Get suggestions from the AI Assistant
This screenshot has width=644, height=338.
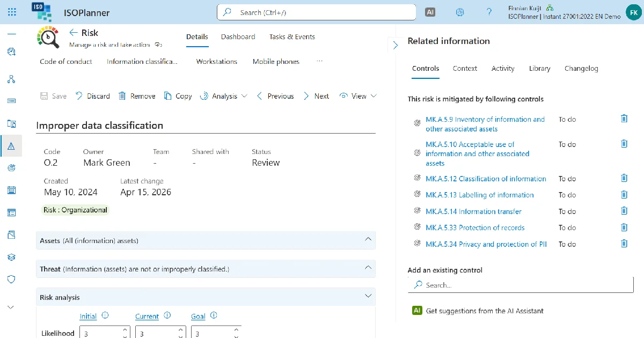[x=478, y=311]
